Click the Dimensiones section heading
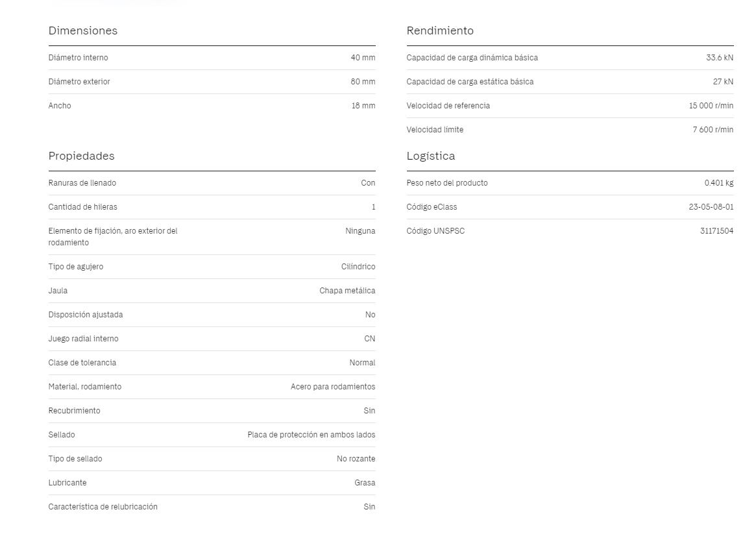This screenshot has height=538, width=756. pos(83,31)
